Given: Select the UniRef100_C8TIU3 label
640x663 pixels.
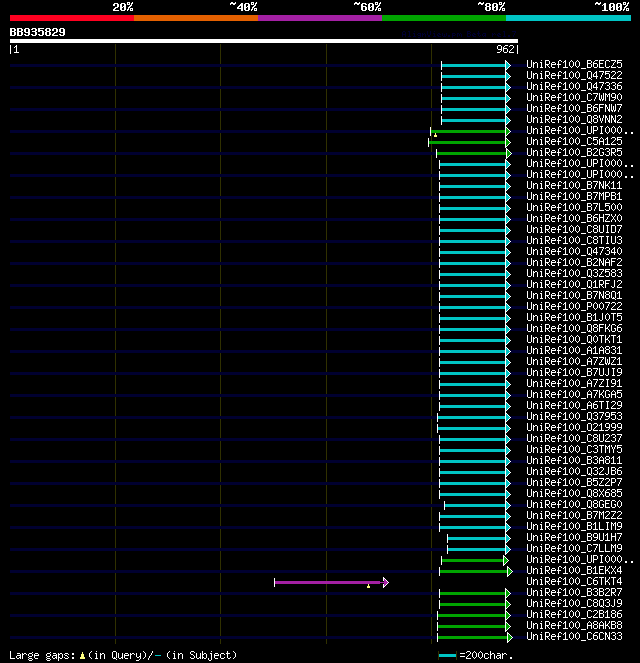Looking at the screenshot, I should 574,241.
